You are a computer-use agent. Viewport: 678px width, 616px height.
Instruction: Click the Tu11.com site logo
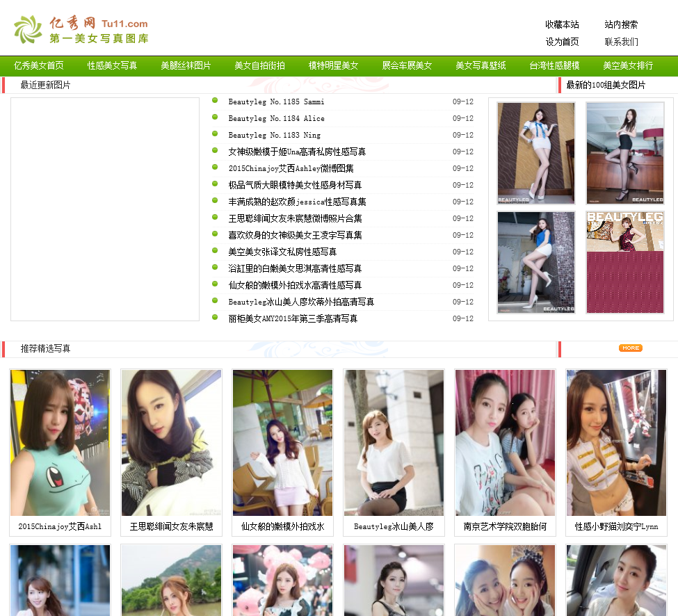pyautogui.click(x=81, y=29)
